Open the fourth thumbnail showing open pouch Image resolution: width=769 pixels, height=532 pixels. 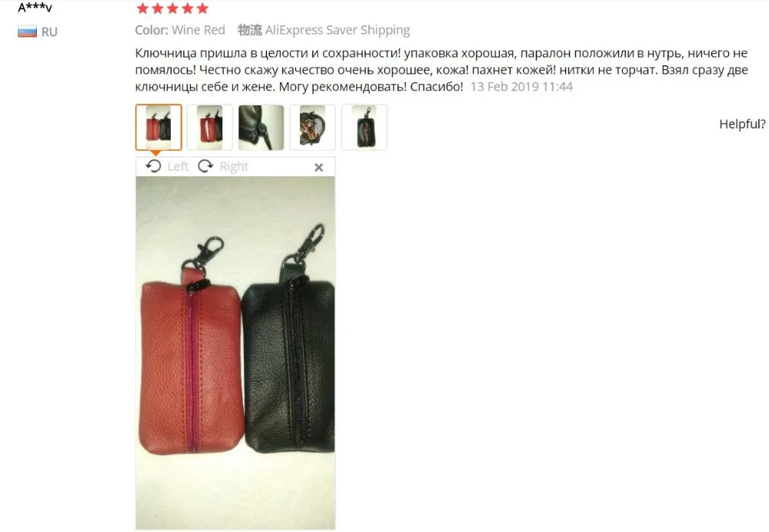312,127
